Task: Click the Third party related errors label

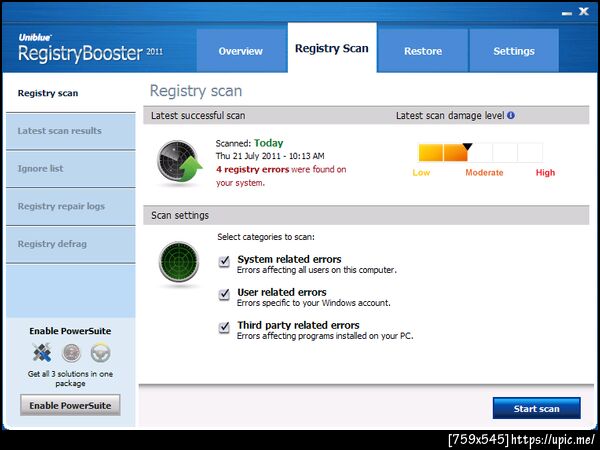Action: coord(298,325)
